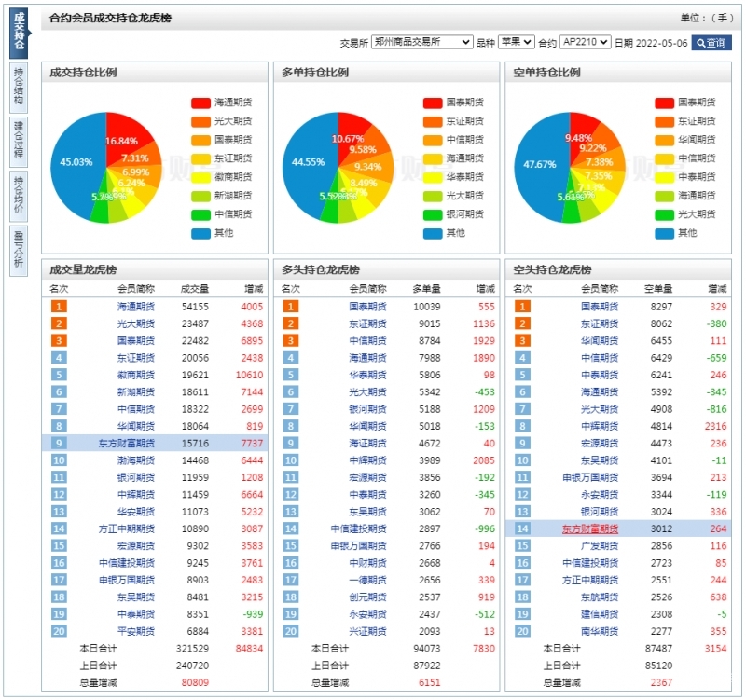Open the 建仓过程 side tab
This screenshot has height=700, width=746.
(x=19, y=141)
